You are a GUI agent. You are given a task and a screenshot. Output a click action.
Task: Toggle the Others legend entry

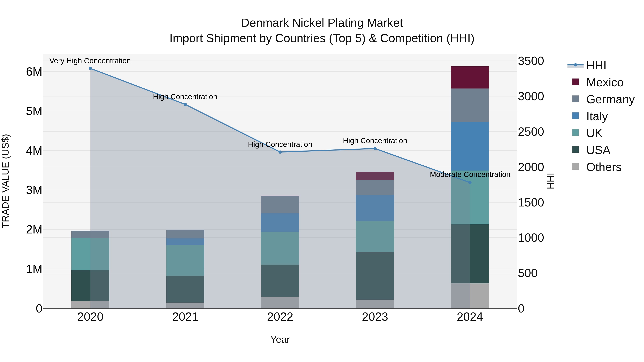(x=596, y=167)
